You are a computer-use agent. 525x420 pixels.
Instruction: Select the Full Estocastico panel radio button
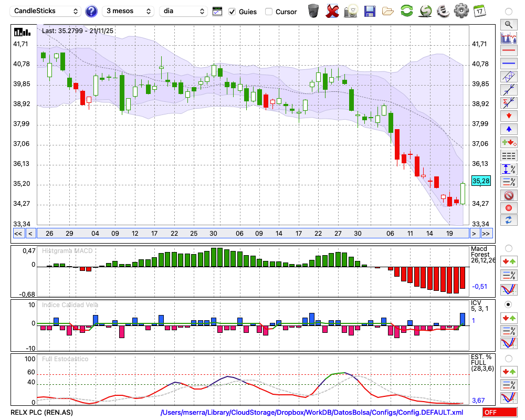point(509,359)
